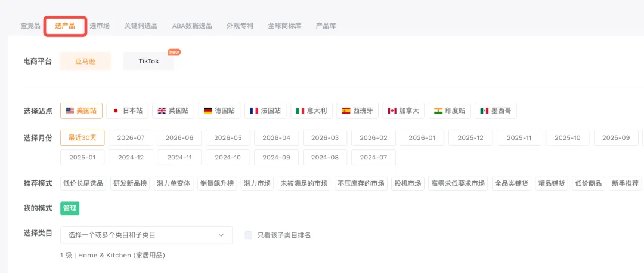Apply 低价商品 mode
This screenshot has width=644, height=273.
(x=589, y=183)
